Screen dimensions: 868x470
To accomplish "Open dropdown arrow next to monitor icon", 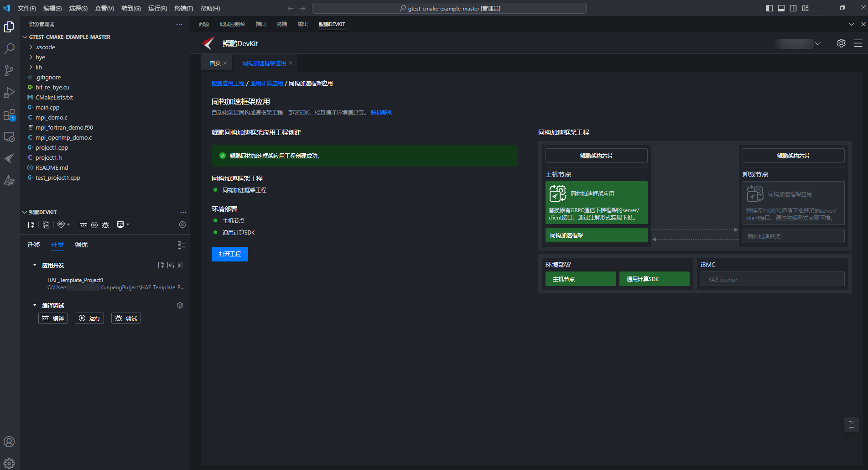I will coord(128,225).
